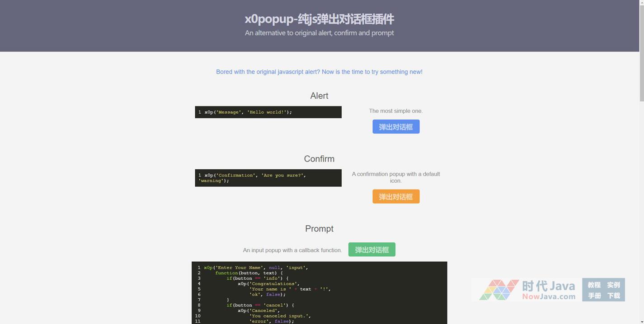Click the 实例 label in the watermark
Image resolution: width=644 pixels, height=324 pixels.
pyautogui.click(x=613, y=285)
